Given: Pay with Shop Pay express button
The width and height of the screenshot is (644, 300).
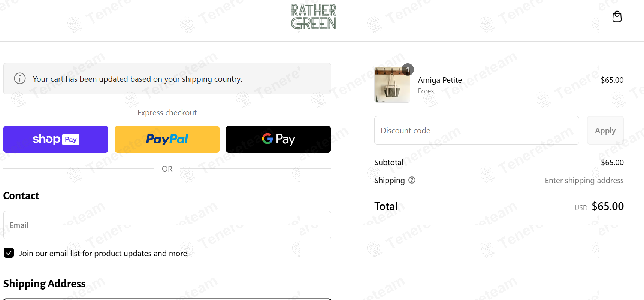Looking at the screenshot, I should coord(56,139).
